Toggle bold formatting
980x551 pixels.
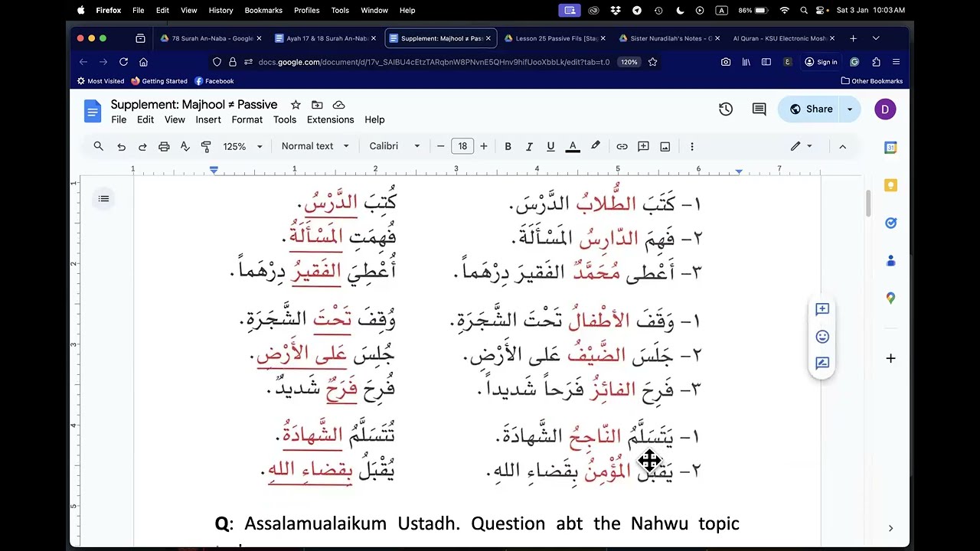coord(508,146)
